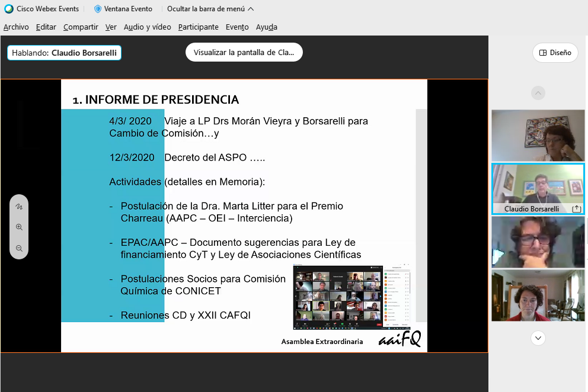The image size is (588, 392).
Task: Click the Asamblea Extraordinaria meeting image on slide
Action: [x=352, y=297]
